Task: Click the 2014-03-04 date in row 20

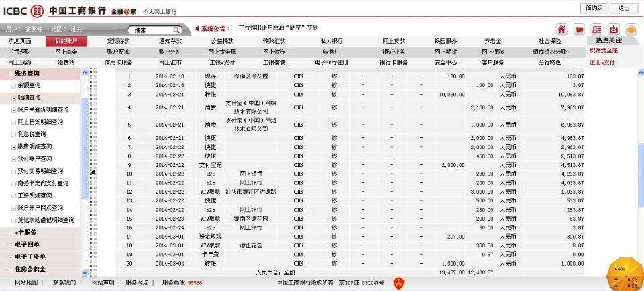Action: tap(170, 264)
